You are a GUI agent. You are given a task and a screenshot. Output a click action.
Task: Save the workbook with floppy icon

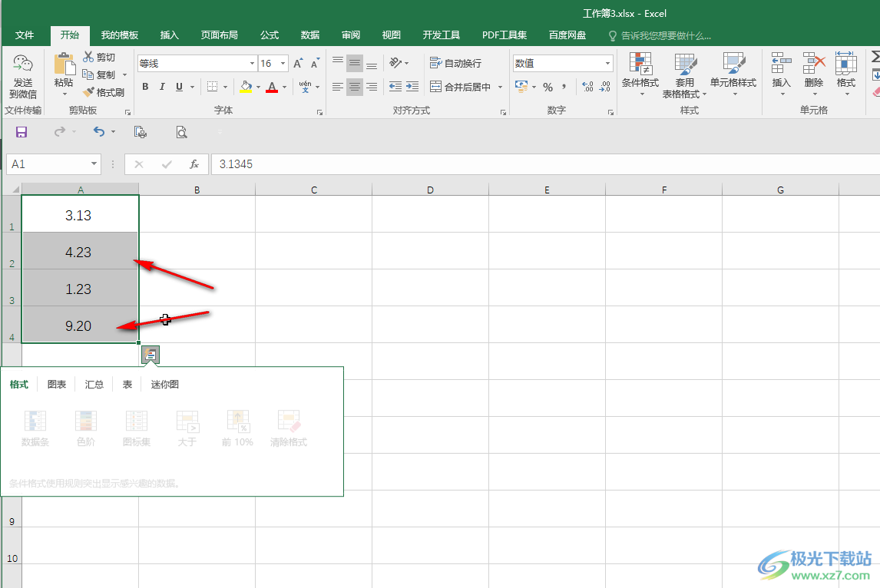click(22, 132)
